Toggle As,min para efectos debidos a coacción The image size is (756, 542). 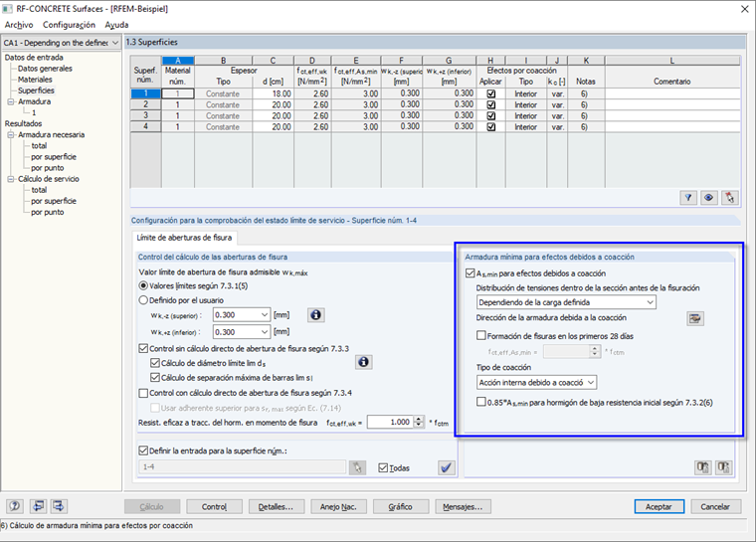pos(471,272)
